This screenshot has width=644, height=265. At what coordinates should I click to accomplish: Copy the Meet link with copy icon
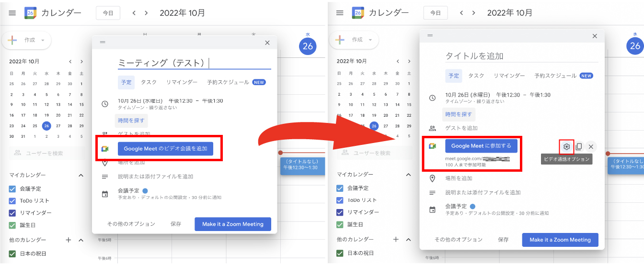click(x=579, y=147)
